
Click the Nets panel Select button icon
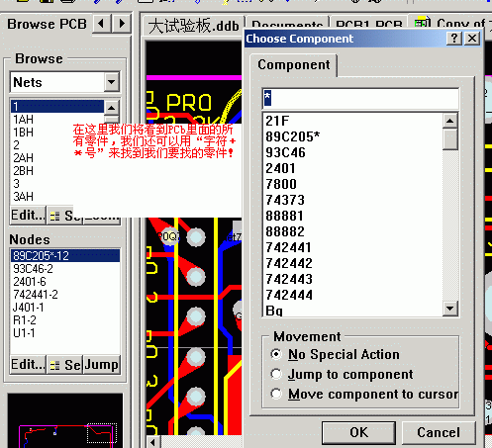coord(54,216)
